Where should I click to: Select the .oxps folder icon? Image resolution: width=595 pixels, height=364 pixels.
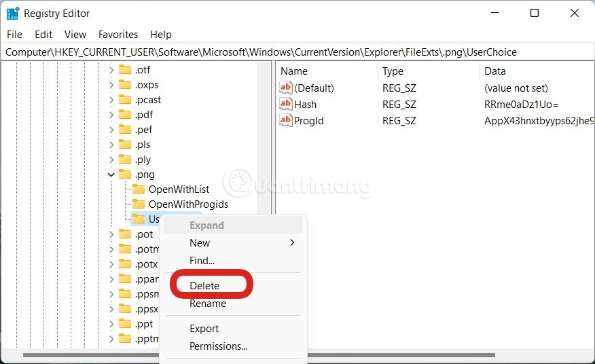pyautogui.click(x=125, y=85)
